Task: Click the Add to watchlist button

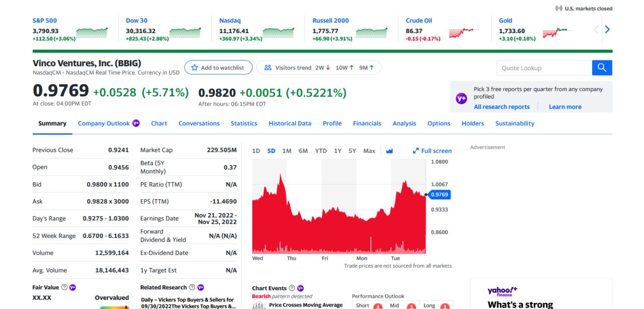Action: coord(218,67)
